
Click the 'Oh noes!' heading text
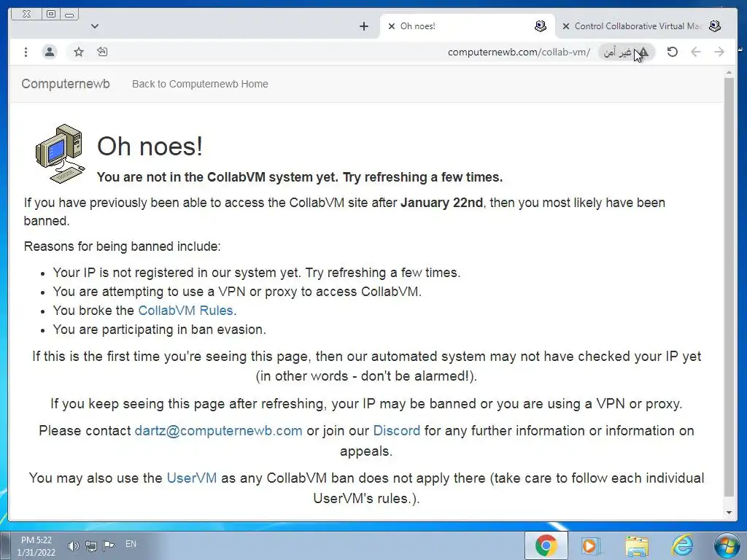pyautogui.click(x=150, y=146)
